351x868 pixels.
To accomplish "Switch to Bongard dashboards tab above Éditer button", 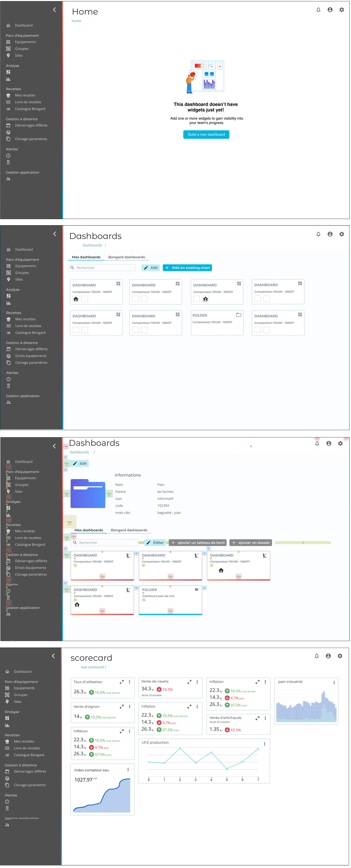I will coord(129,530).
